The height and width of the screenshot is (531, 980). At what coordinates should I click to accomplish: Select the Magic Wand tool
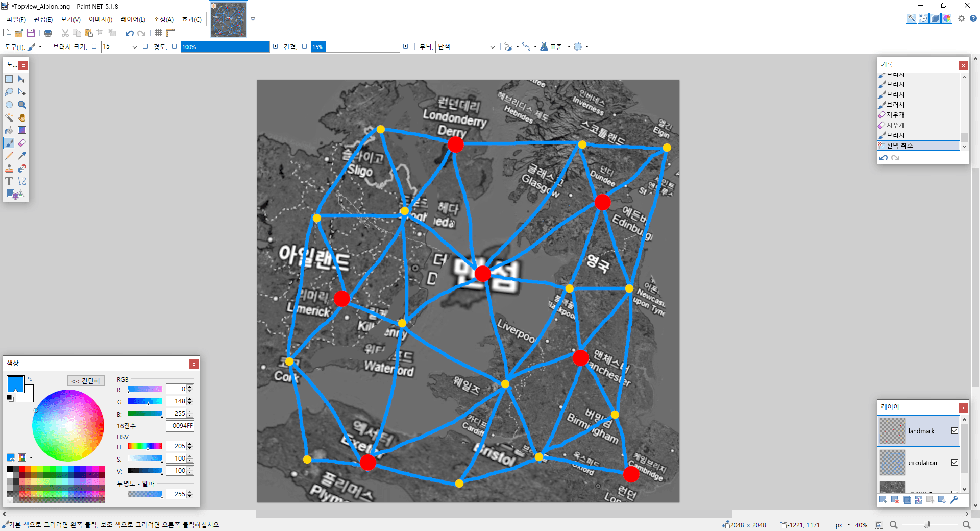pos(9,117)
